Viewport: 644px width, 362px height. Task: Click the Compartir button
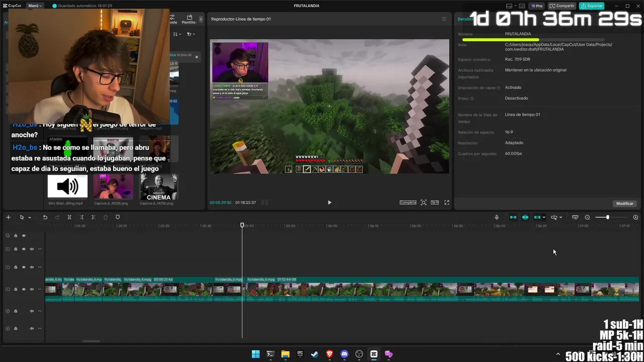(562, 6)
